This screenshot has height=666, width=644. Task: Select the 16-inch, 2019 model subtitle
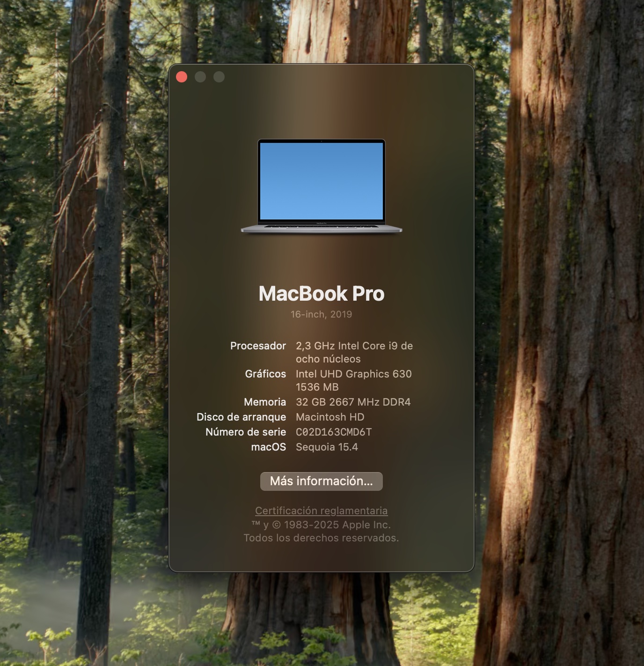(322, 314)
